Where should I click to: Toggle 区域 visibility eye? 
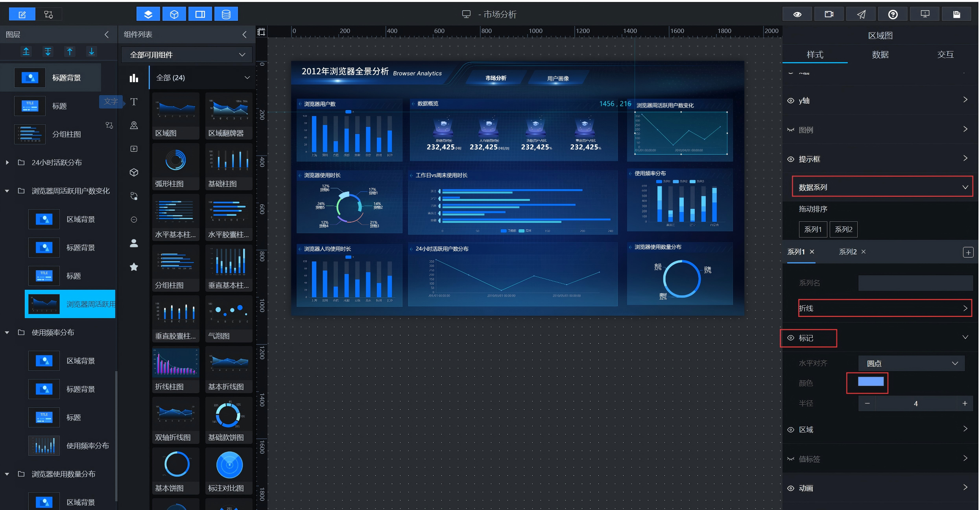790,430
